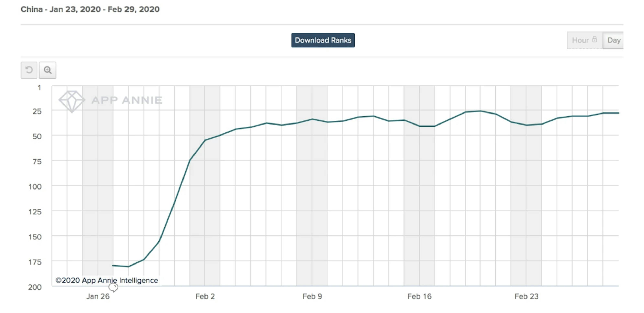The height and width of the screenshot is (313, 644).
Task: Click the ©2020 App Annie Intelligence text
Action: pos(107,280)
